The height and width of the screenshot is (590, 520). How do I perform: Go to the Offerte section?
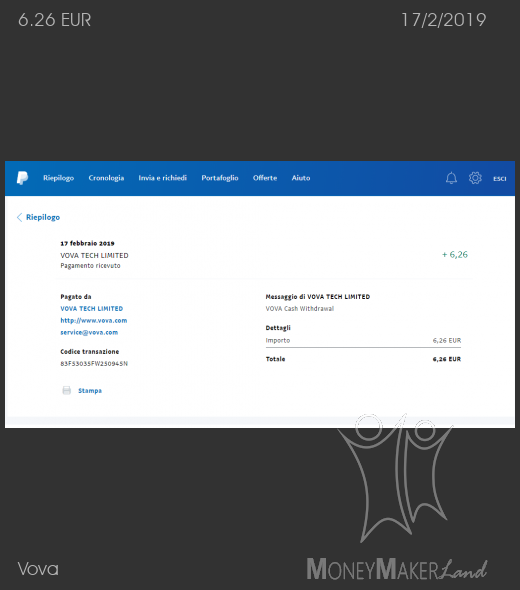(265, 178)
